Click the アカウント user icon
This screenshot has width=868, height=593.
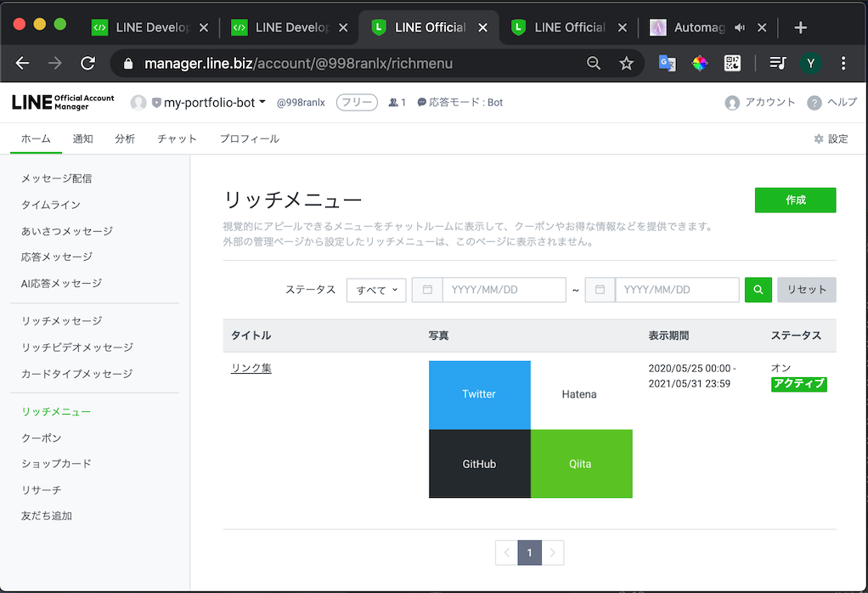[732, 103]
